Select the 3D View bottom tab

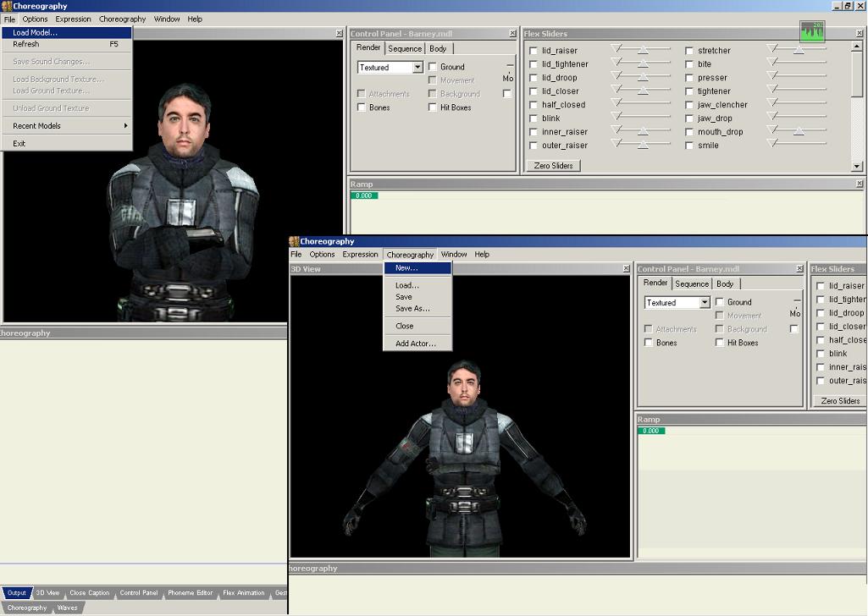[47, 593]
